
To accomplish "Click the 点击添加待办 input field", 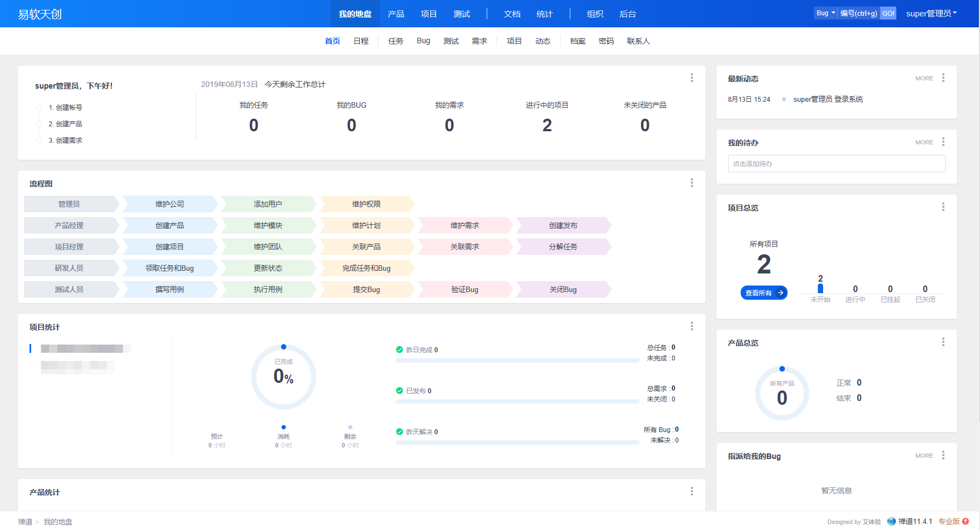I will pos(836,164).
